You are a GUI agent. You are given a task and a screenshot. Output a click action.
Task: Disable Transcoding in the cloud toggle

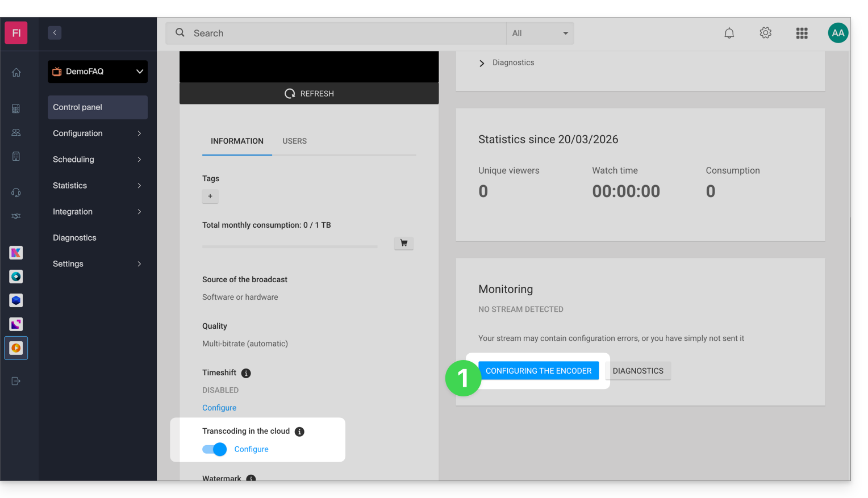pyautogui.click(x=214, y=449)
